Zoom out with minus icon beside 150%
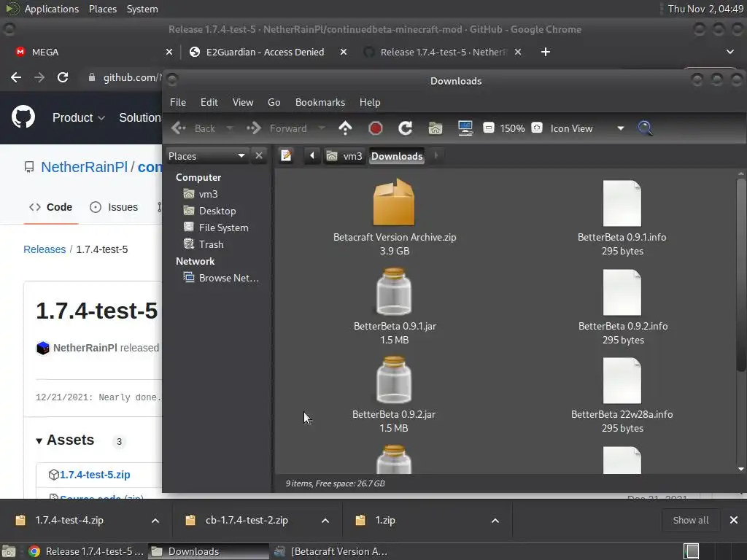The width and height of the screenshot is (747, 560). pos(488,128)
